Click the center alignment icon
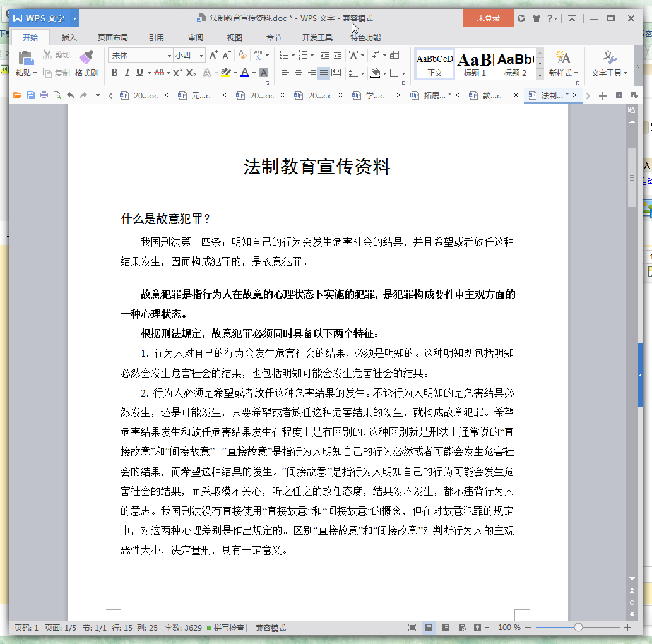The width and height of the screenshot is (652, 644). pyautogui.click(x=298, y=73)
